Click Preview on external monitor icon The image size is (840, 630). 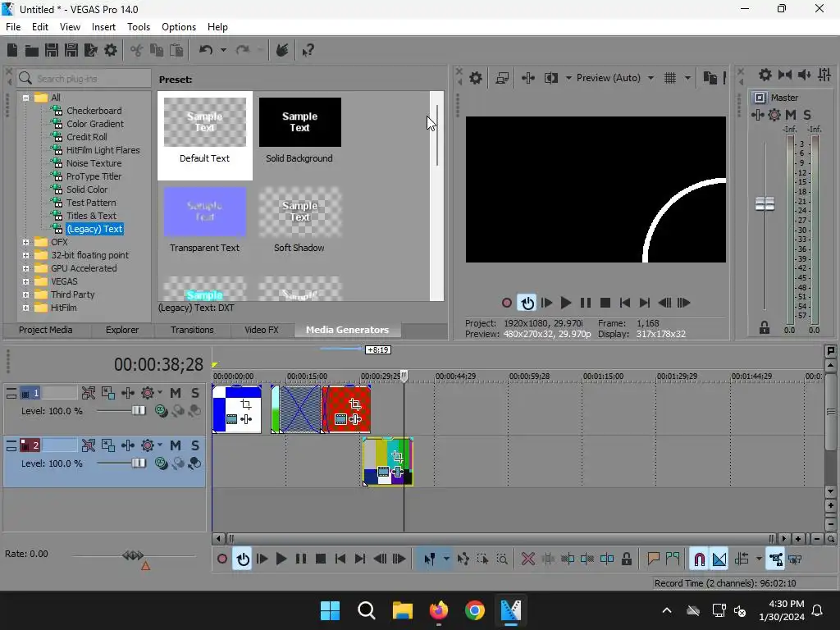tap(502, 78)
